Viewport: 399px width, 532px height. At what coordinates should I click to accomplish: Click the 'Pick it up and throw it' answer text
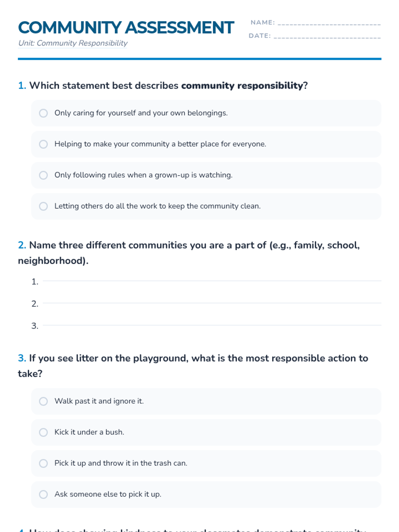pos(121,463)
